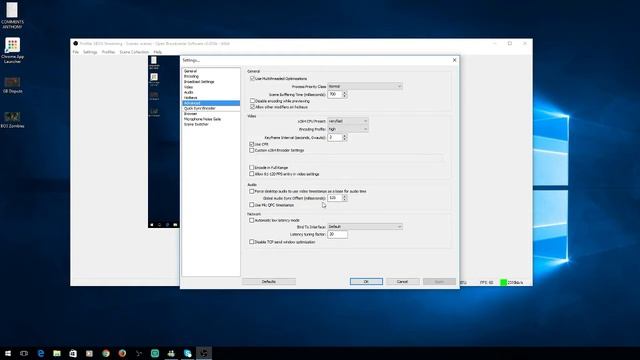Viewport: 640px width, 360px height.
Task: Open the Profiles menu in OBS
Action: pos(108,52)
